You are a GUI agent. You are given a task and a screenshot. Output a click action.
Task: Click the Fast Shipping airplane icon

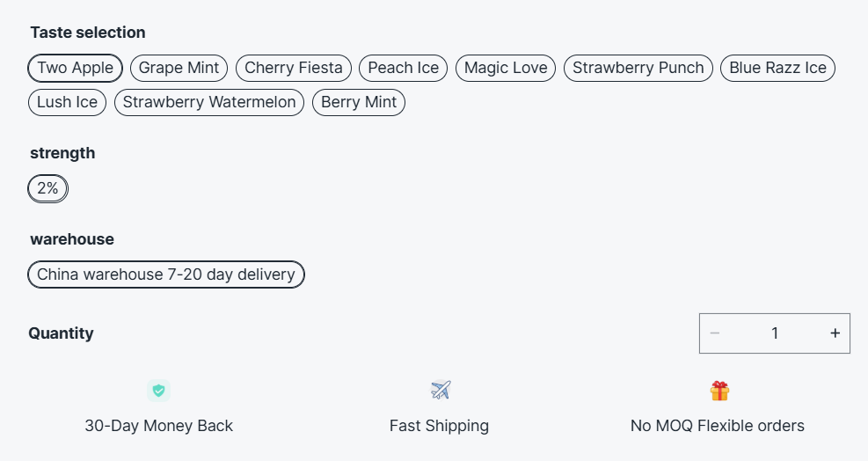[441, 390]
